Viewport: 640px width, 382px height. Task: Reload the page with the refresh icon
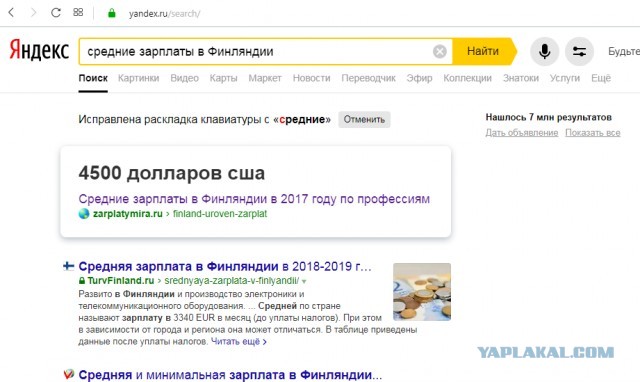[56, 13]
